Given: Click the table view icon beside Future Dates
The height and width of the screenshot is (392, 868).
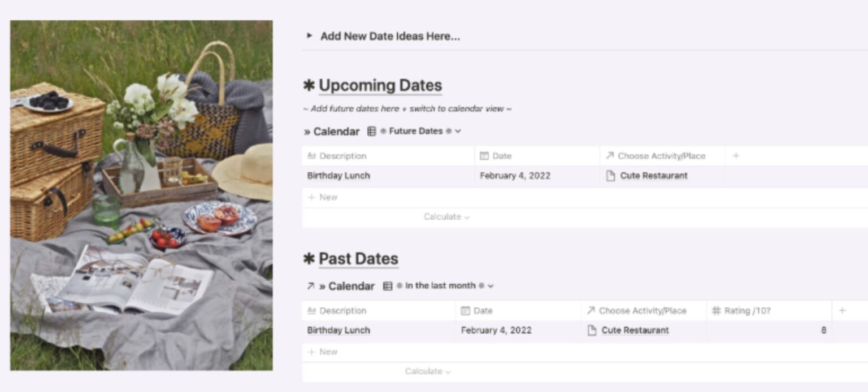Looking at the screenshot, I should coord(372,130).
